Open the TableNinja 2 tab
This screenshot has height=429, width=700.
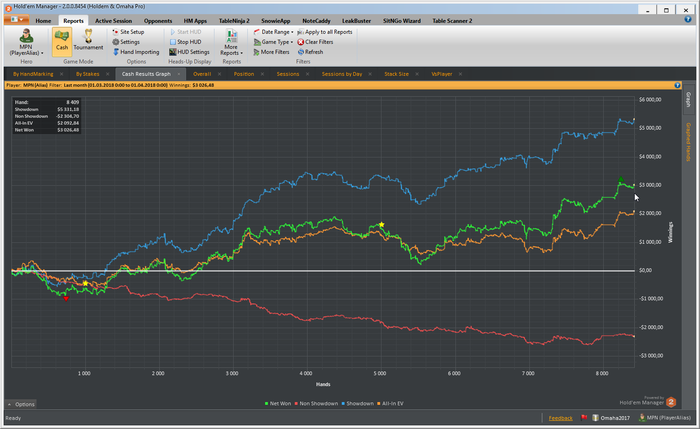[x=234, y=21]
